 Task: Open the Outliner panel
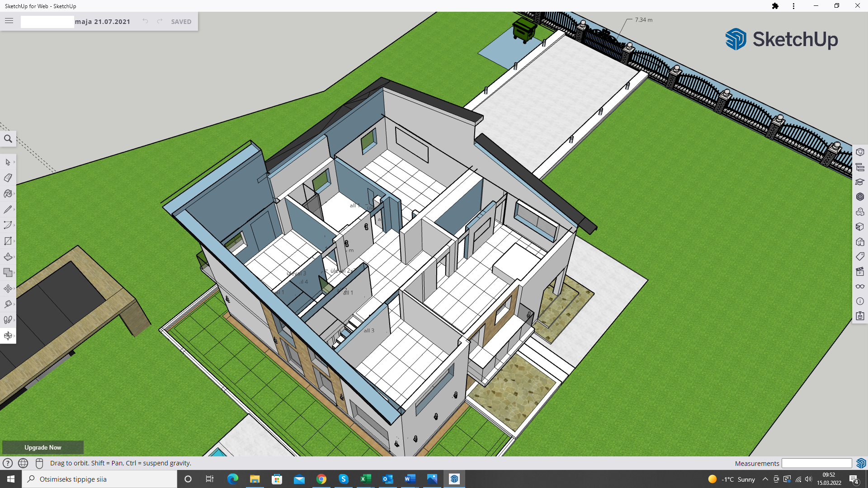[860, 167]
